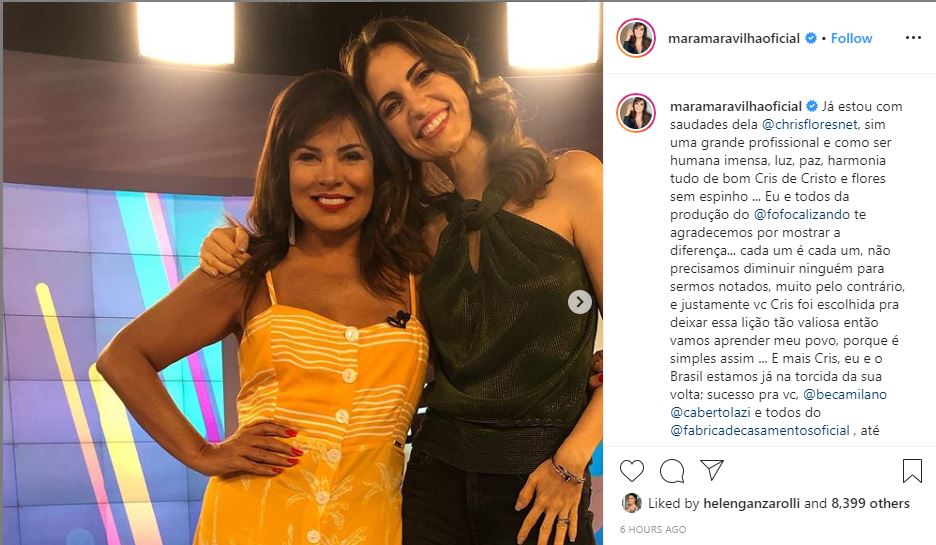The height and width of the screenshot is (545, 936).
Task: Save the post with the bookmark icon
Action: coord(912,471)
